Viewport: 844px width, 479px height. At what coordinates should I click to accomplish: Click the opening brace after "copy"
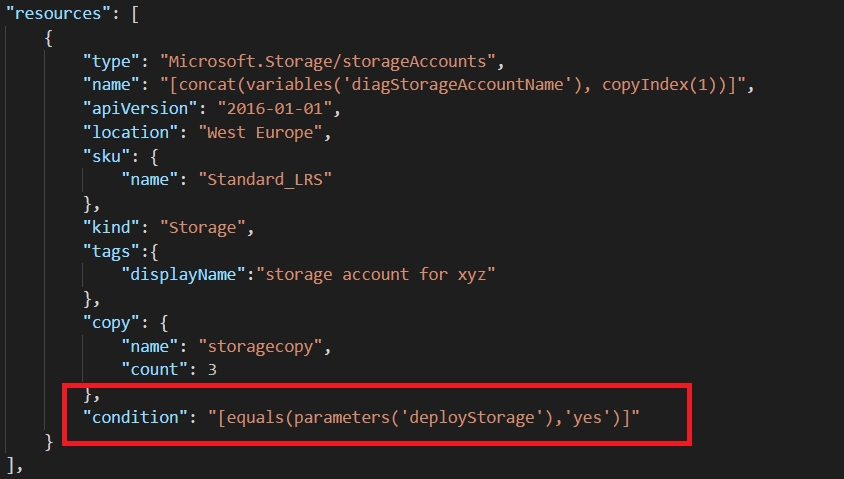tap(164, 322)
